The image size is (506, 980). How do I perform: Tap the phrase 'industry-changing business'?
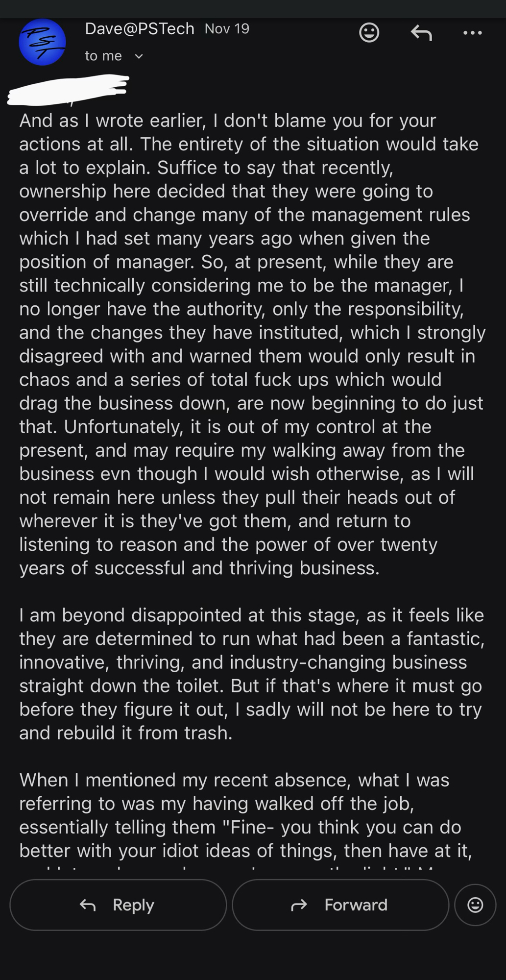[348, 662]
